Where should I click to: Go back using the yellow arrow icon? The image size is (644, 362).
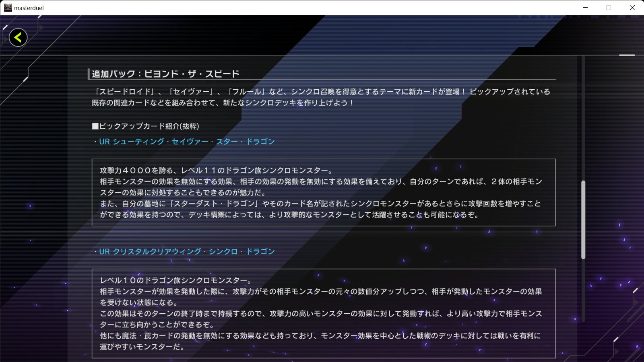pyautogui.click(x=18, y=37)
